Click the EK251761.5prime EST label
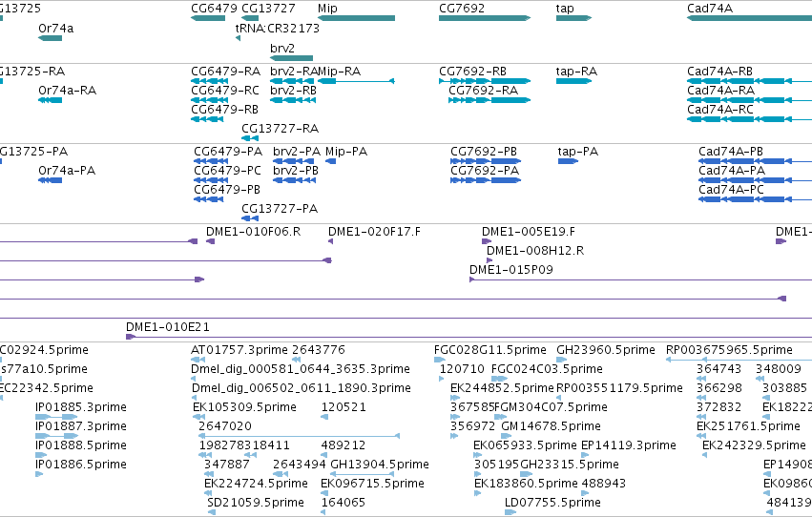 pyautogui.click(x=748, y=426)
